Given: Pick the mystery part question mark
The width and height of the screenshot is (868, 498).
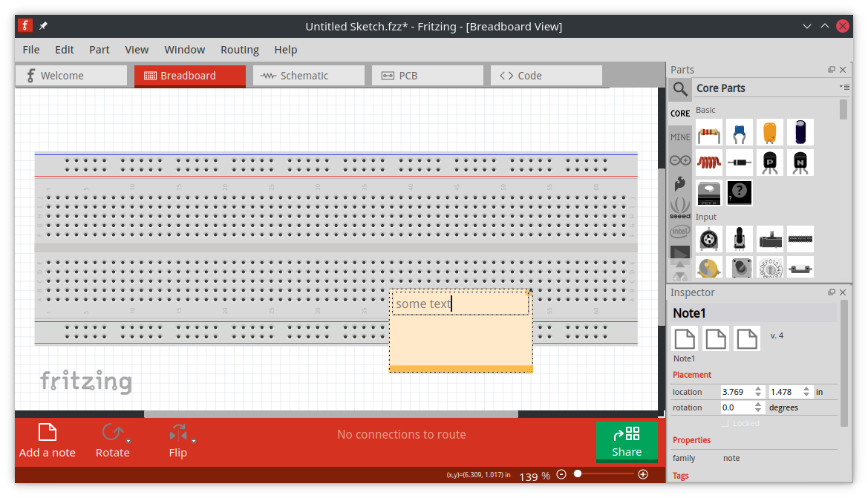Looking at the screenshot, I should pos(739,192).
